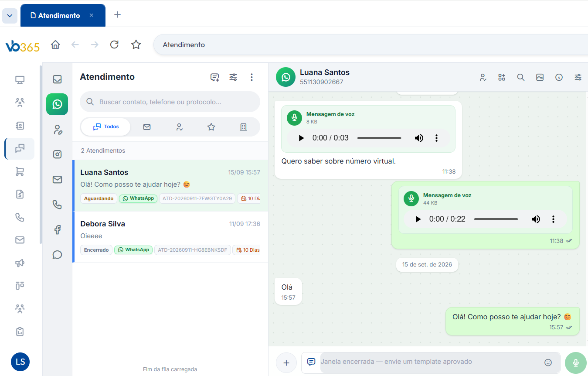Viewport: 588px width, 376px height.
Task: Open the Instagram channel
Action: (x=57, y=154)
